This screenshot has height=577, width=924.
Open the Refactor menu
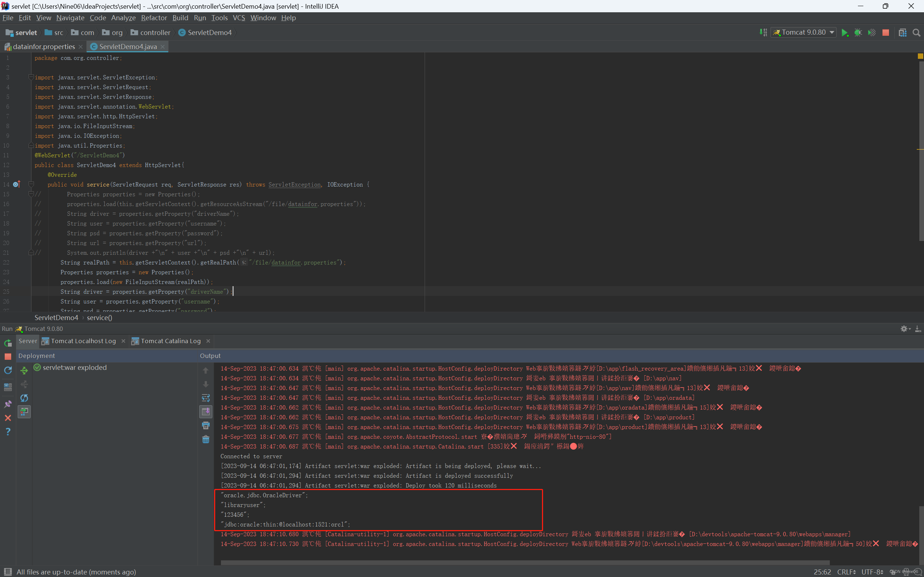click(154, 18)
